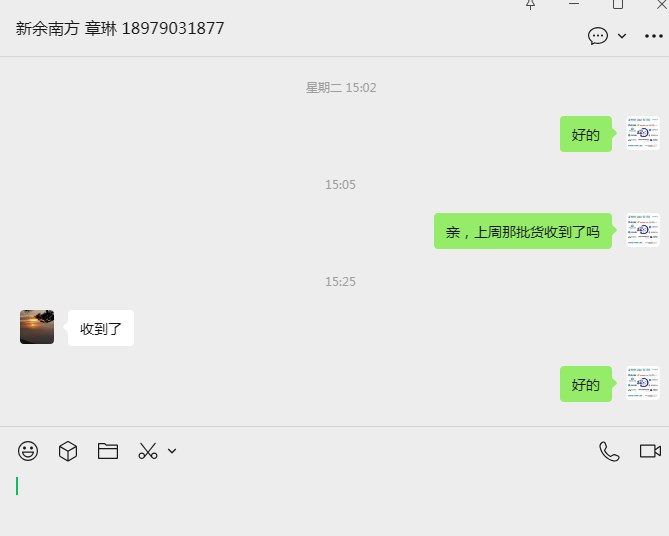Screen dimensions: 669x536
Task: Open the three-dot more options menu
Action: pos(654,36)
